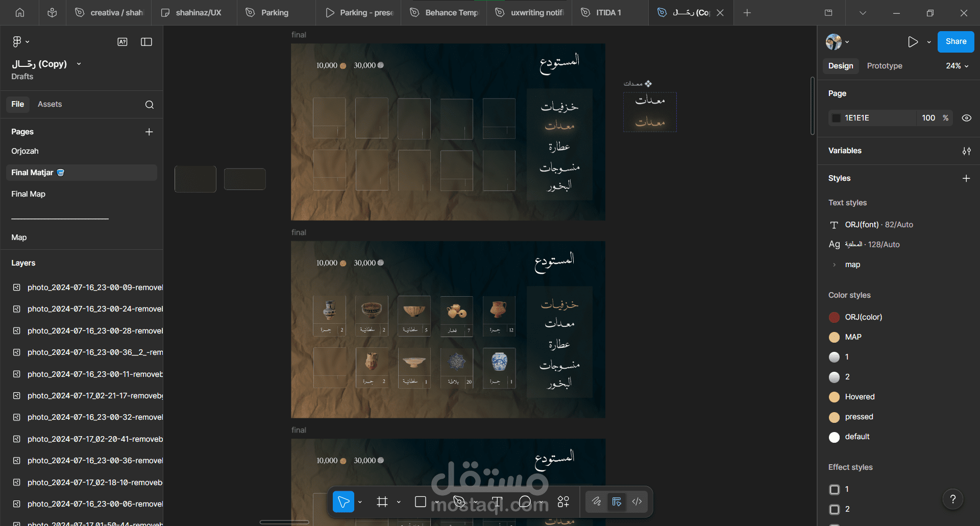This screenshot has height=526, width=980.
Task: Open the Orjozah page
Action: pyautogui.click(x=25, y=151)
